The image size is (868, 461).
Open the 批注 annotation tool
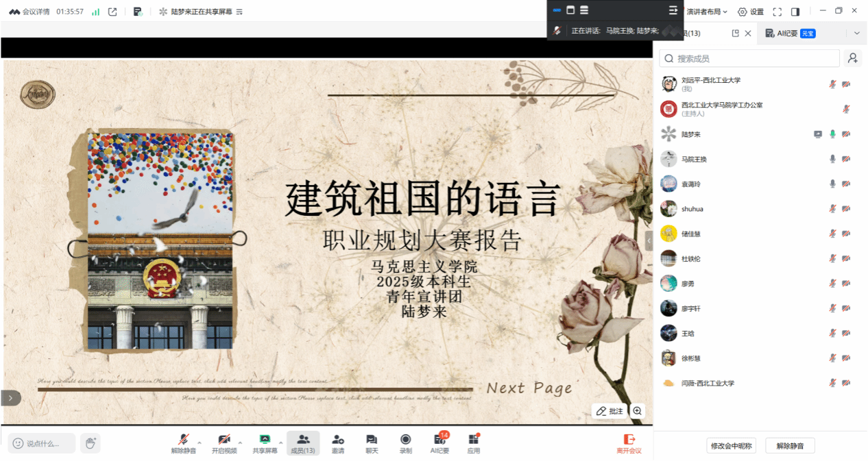coord(609,411)
